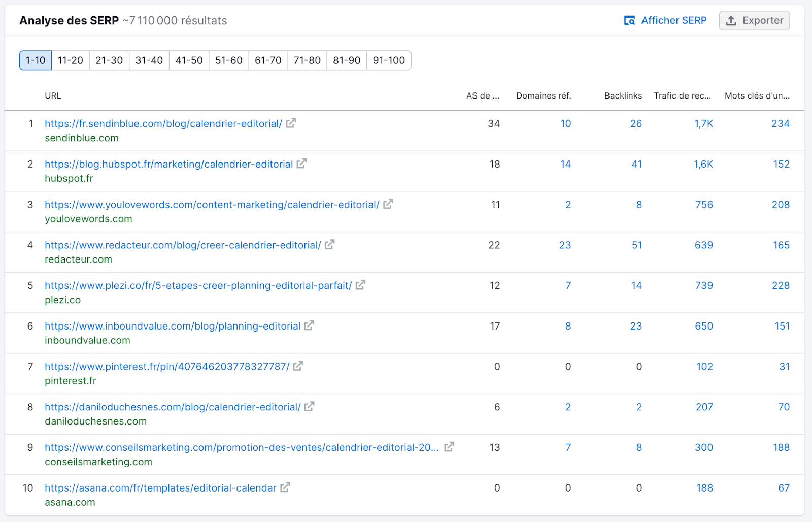
Task: Click the upload icon inside Exporter
Action: click(x=731, y=21)
